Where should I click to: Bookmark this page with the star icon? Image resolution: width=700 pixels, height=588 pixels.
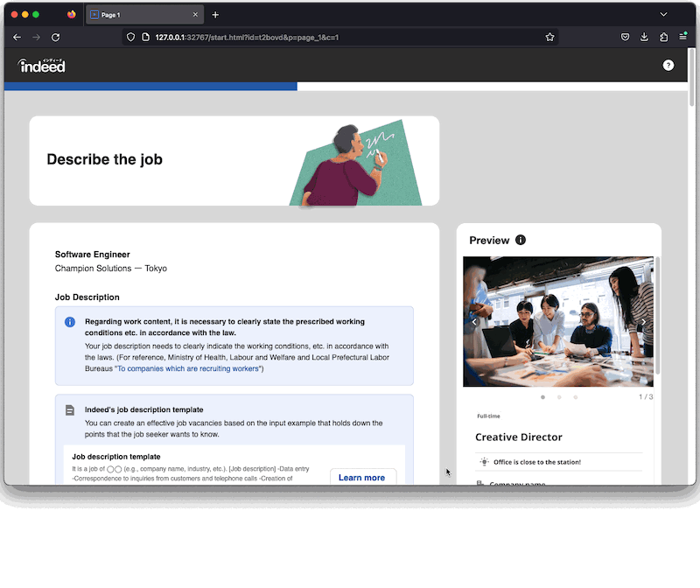pyautogui.click(x=549, y=37)
